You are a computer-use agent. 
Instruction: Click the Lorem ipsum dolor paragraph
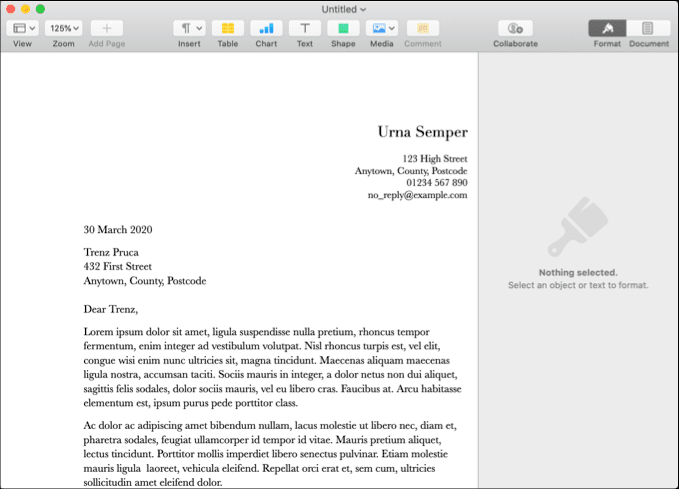tap(272, 367)
